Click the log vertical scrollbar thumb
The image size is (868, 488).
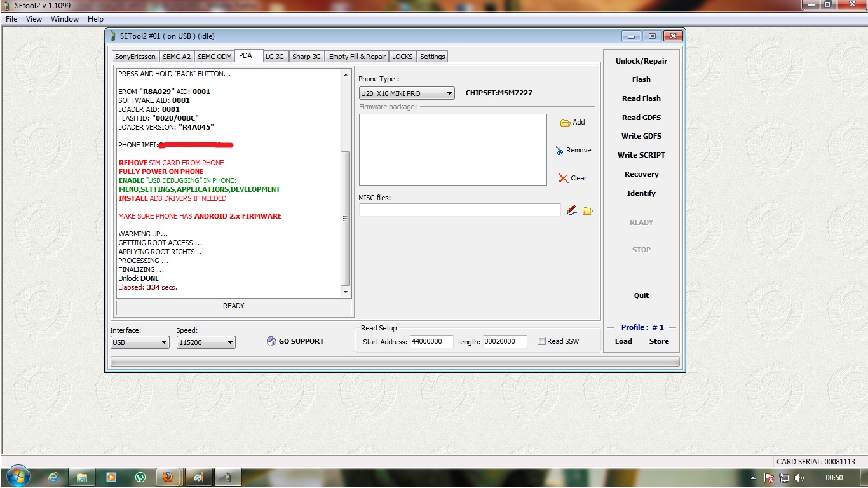(x=346, y=218)
